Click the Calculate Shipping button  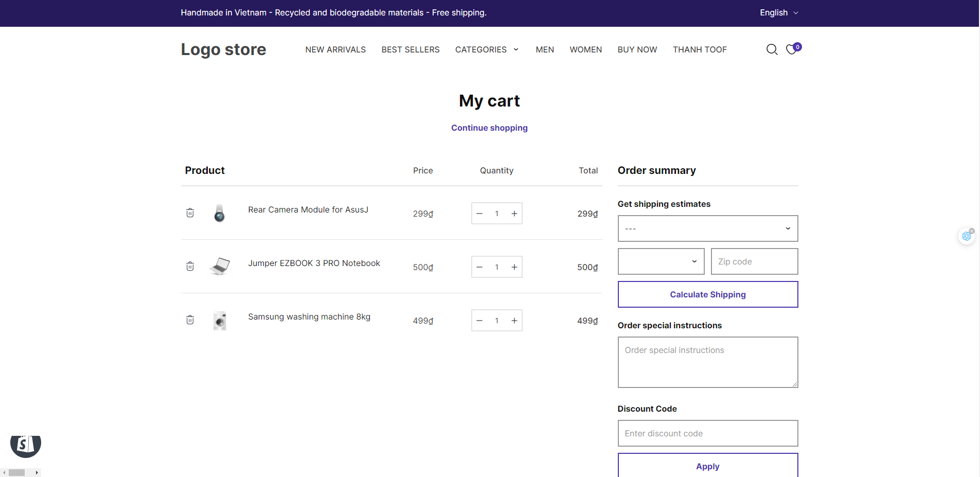[708, 294]
